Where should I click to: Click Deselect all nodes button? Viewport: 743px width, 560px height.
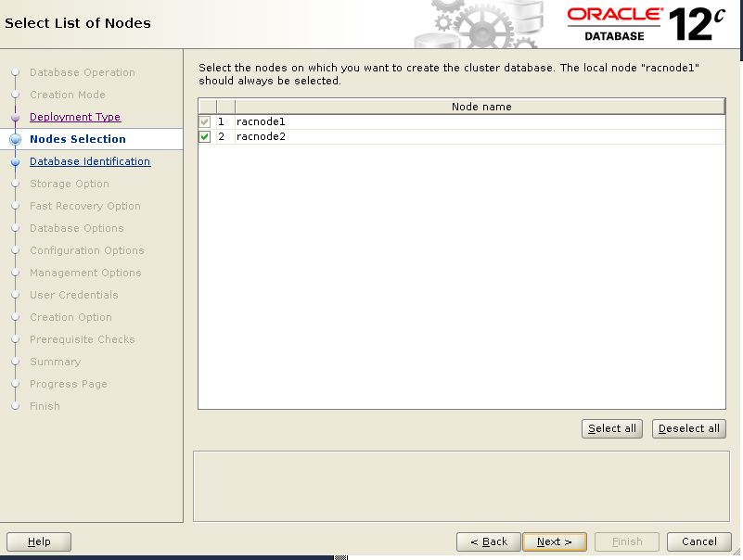click(x=689, y=428)
